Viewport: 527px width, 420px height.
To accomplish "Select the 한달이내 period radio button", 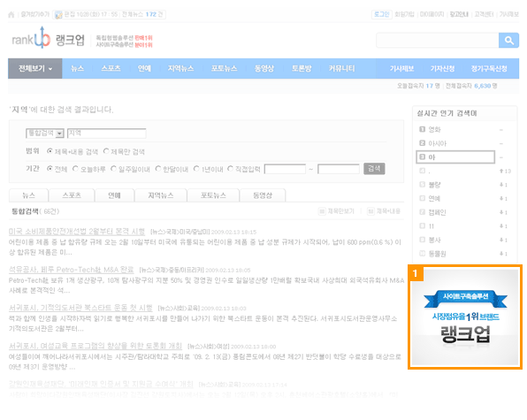I will pos(158,168).
